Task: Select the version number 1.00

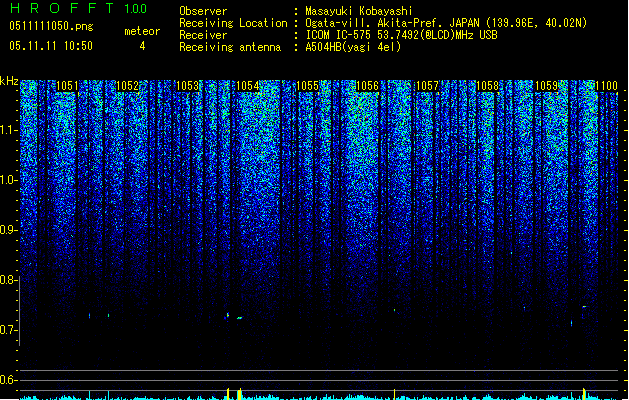Action: coord(135,9)
